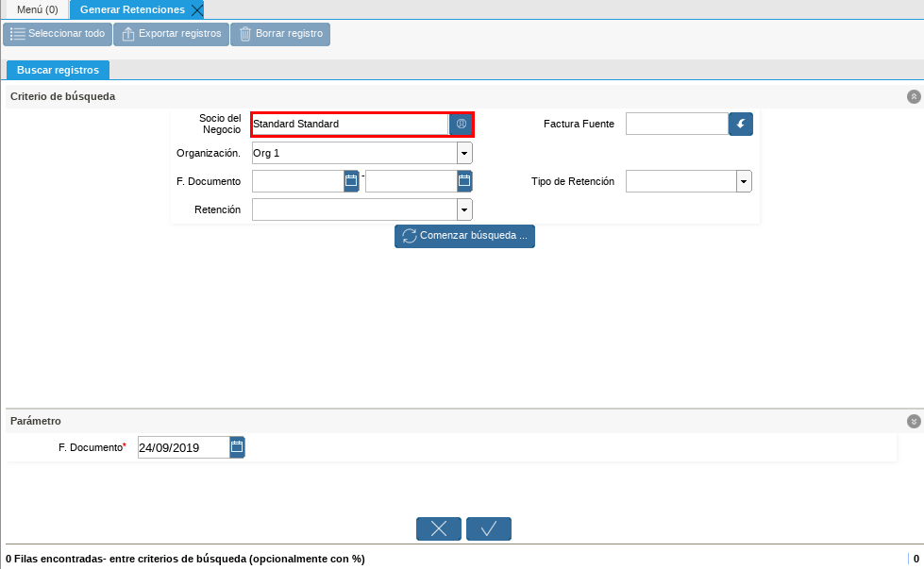
Task: Open calendar for Parámetro F. Documento
Action: [x=237, y=447]
